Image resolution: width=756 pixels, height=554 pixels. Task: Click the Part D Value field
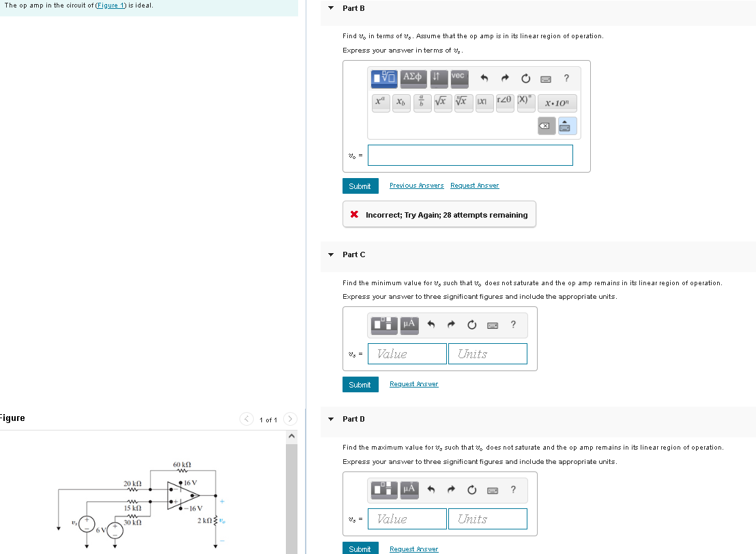(407, 519)
